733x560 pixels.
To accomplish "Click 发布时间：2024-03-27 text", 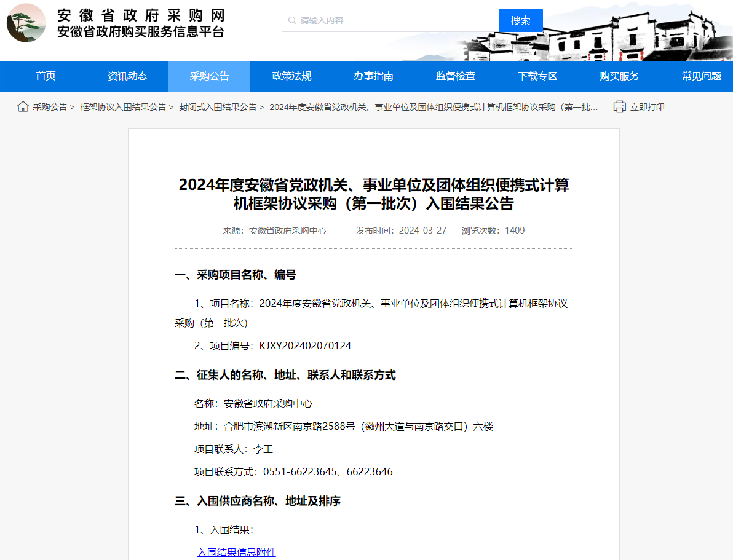I will coord(401,231).
